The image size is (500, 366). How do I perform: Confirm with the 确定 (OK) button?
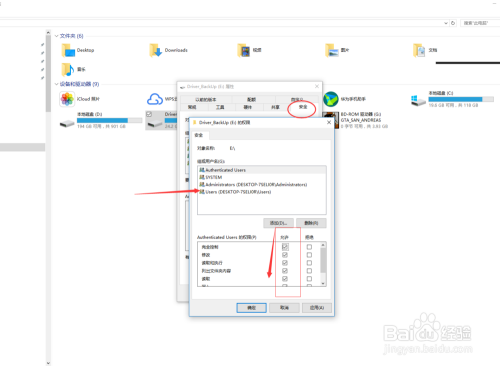[251, 308]
